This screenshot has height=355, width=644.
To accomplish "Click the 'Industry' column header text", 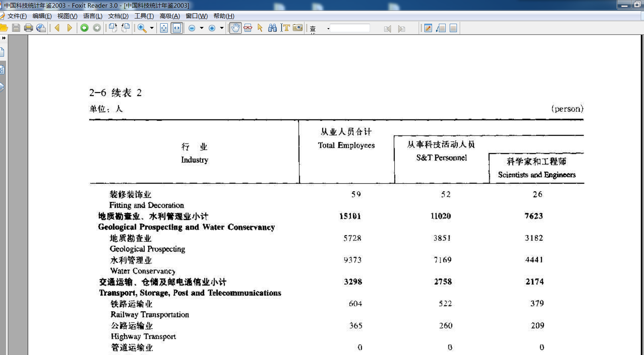I will [195, 160].
